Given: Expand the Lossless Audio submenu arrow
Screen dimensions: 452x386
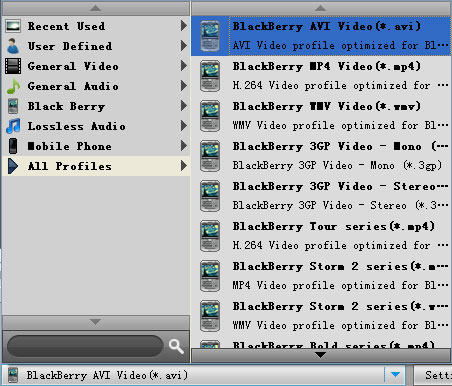Looking at the screenshot, I should [184, 126].
